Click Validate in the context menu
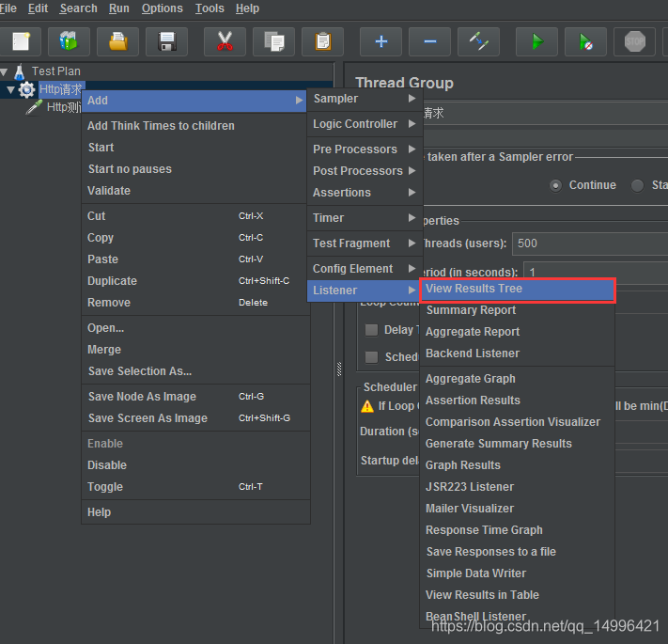The width and height of the screenshot is (668, 644). (195, 191)
